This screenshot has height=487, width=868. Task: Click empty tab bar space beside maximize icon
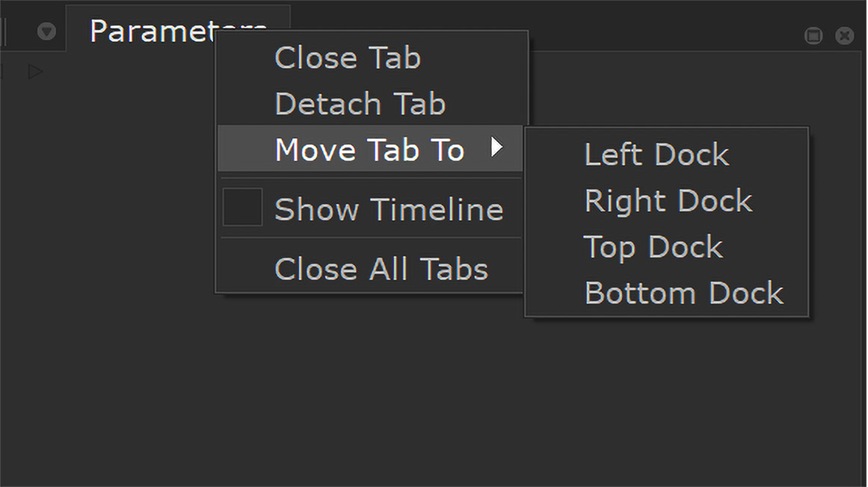pos(665,25)
